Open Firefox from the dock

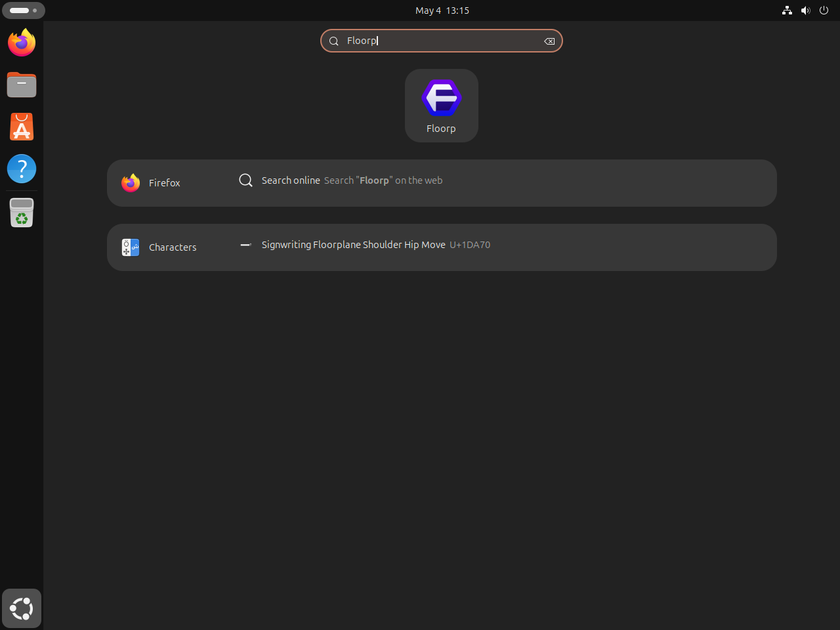(22, 43)
